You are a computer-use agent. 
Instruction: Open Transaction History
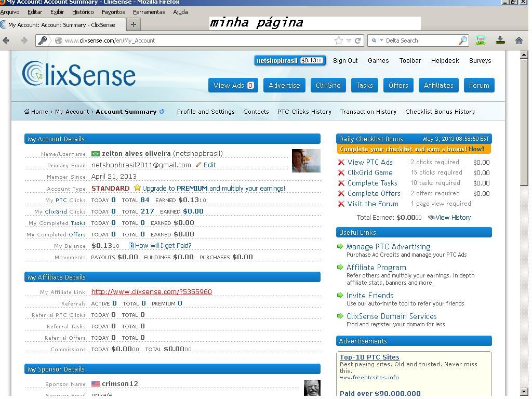coord(368,112)
